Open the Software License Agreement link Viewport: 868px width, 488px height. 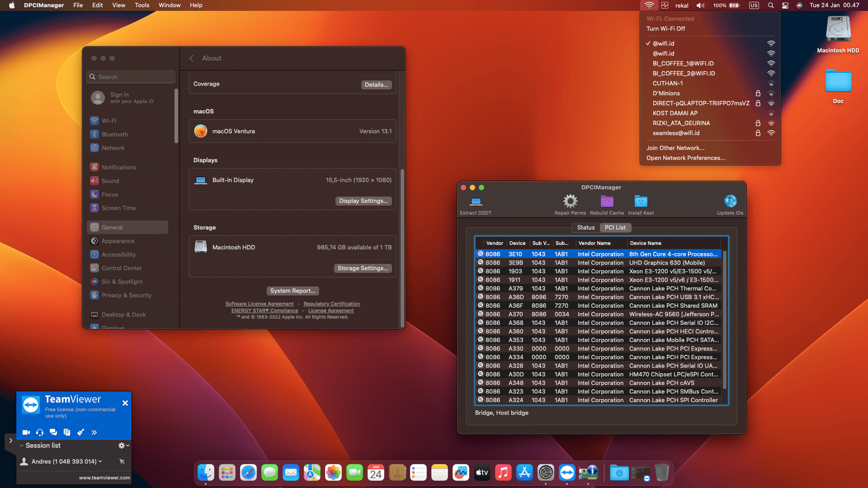[259, 303]
